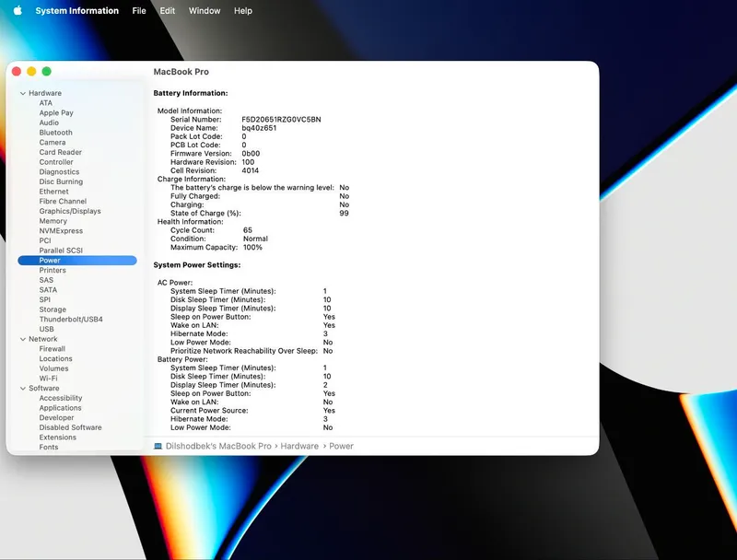Open the Apple menu
Viewport: 737px width, 560px height.
(18, 10)
